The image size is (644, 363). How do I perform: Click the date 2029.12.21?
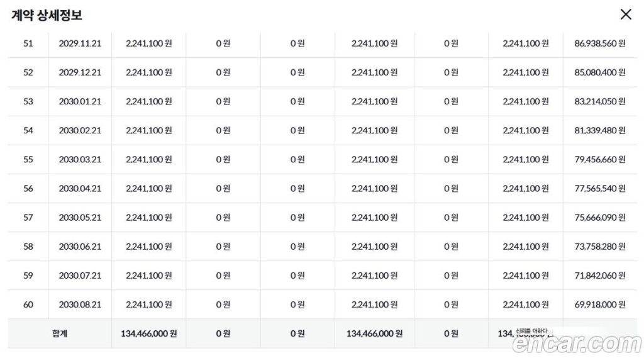80,72
